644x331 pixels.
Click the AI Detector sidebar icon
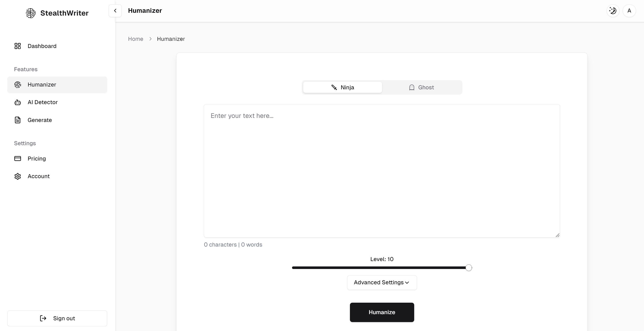(17, 102)
